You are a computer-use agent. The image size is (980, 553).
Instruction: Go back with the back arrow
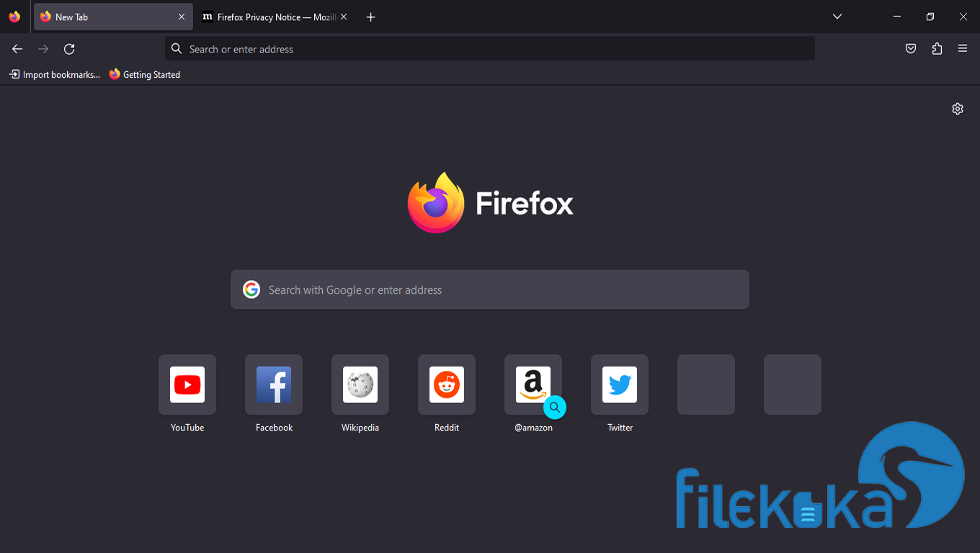point(17,49)
